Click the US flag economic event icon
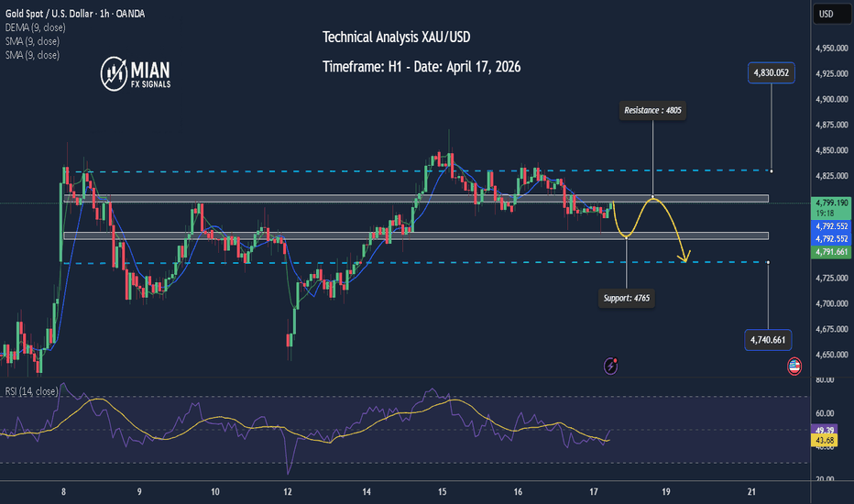 click(x=794, y=367)
